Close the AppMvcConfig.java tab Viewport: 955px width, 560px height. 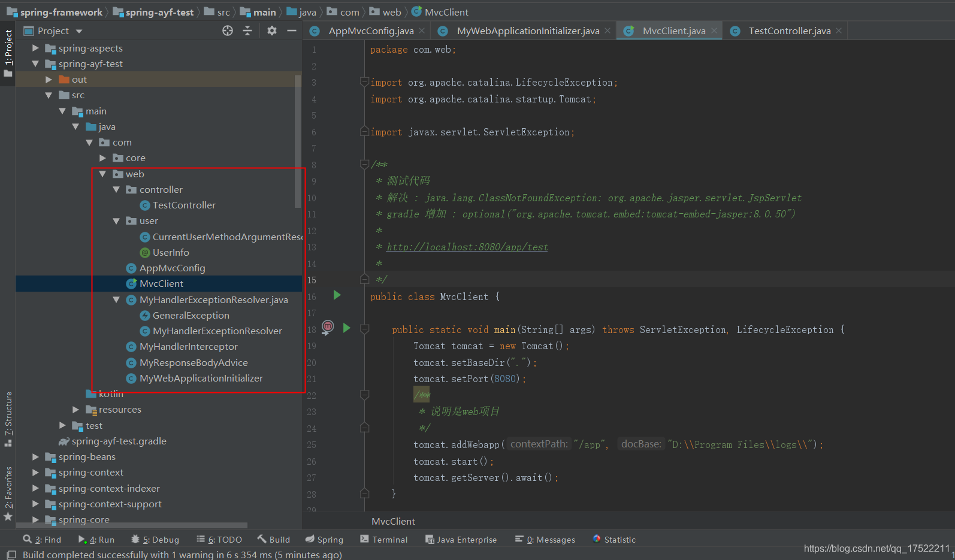pos(422,31)
